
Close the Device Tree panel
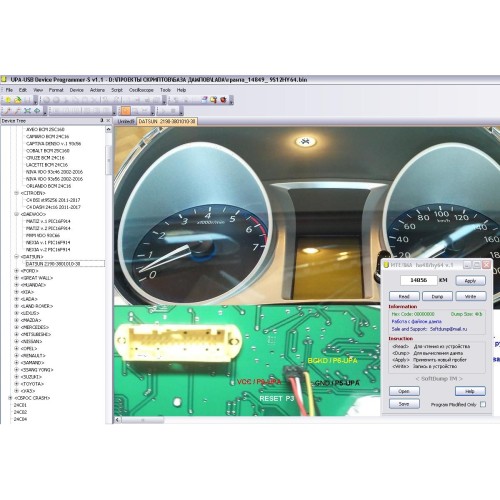click(x=108, y=120)
